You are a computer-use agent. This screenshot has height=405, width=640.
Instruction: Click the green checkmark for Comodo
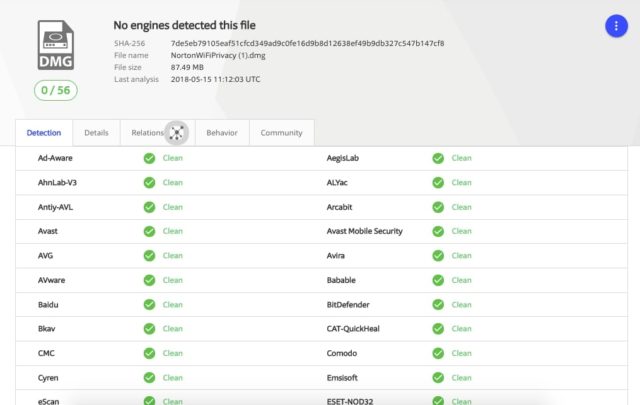438,353
